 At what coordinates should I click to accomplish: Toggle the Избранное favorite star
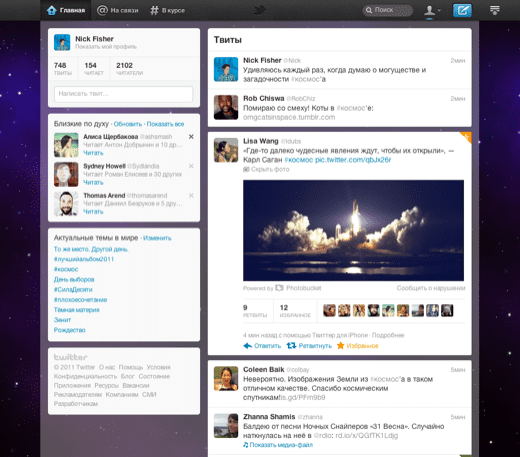tap(340, 346)
